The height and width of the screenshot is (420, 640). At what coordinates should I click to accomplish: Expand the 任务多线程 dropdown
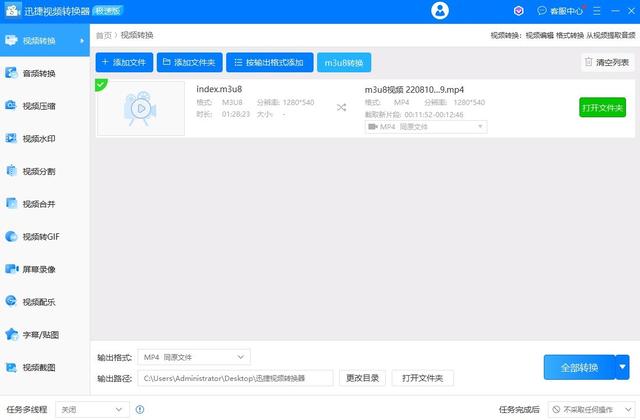tap(92, 409)
